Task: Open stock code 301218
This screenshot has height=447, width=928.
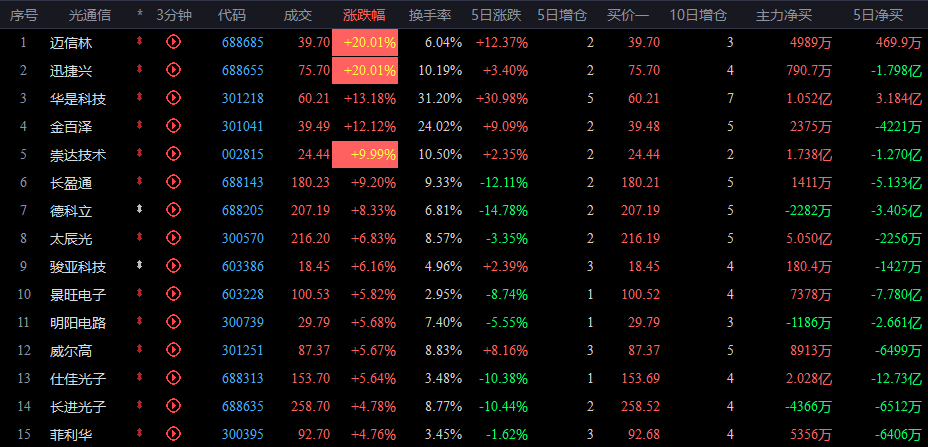Action: pyautogui.click(x=243, y=98)
